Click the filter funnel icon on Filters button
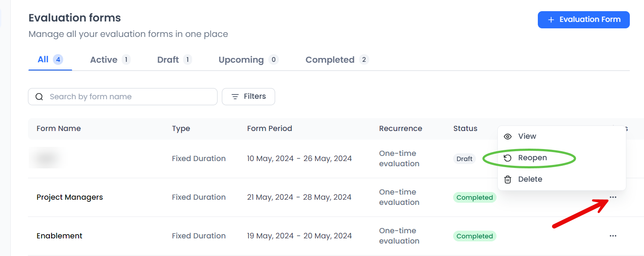Screen dimensions: 644x256 (235, 97)
